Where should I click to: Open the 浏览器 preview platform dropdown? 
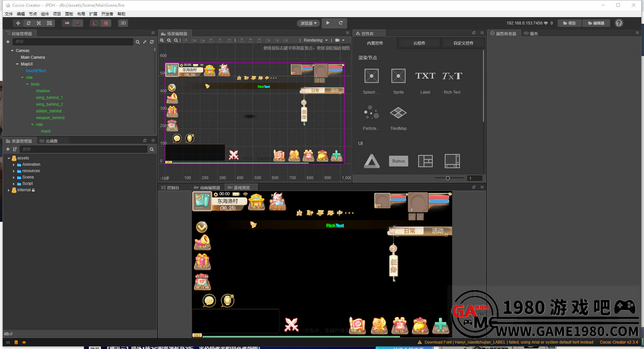[308, 23]
